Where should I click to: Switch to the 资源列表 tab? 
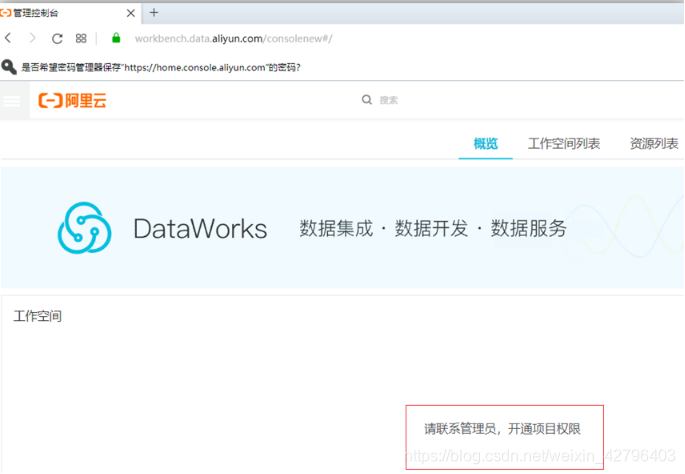(654, 143)
